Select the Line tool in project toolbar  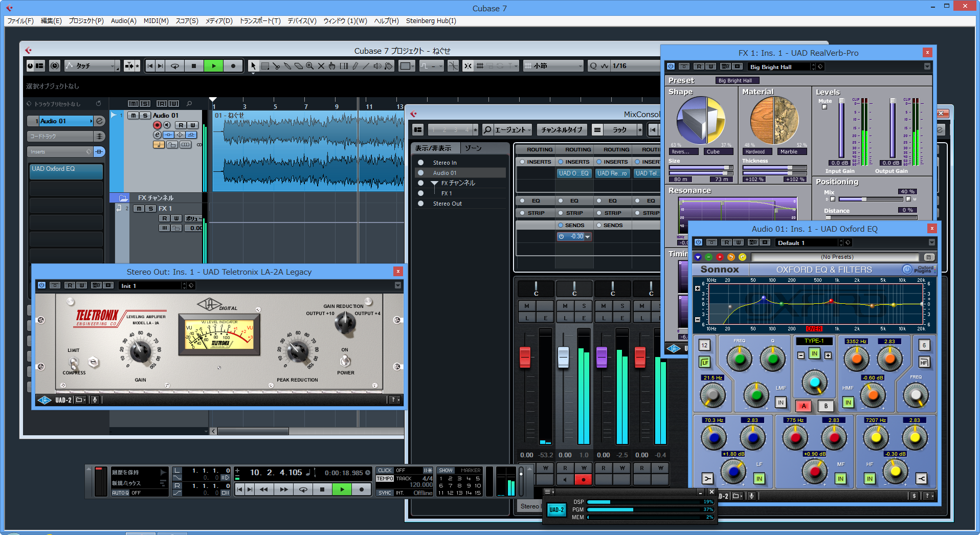coord(366,66)
